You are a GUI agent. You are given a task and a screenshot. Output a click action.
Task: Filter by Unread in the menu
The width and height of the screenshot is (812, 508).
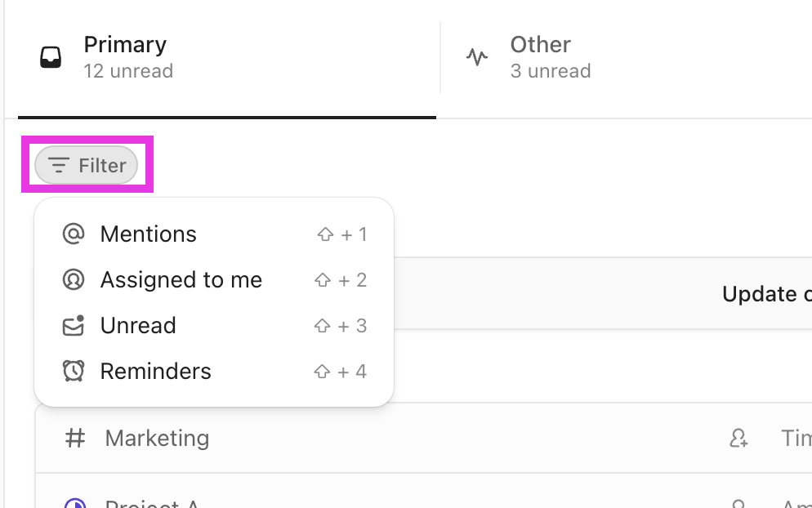(x=138, y=326)
